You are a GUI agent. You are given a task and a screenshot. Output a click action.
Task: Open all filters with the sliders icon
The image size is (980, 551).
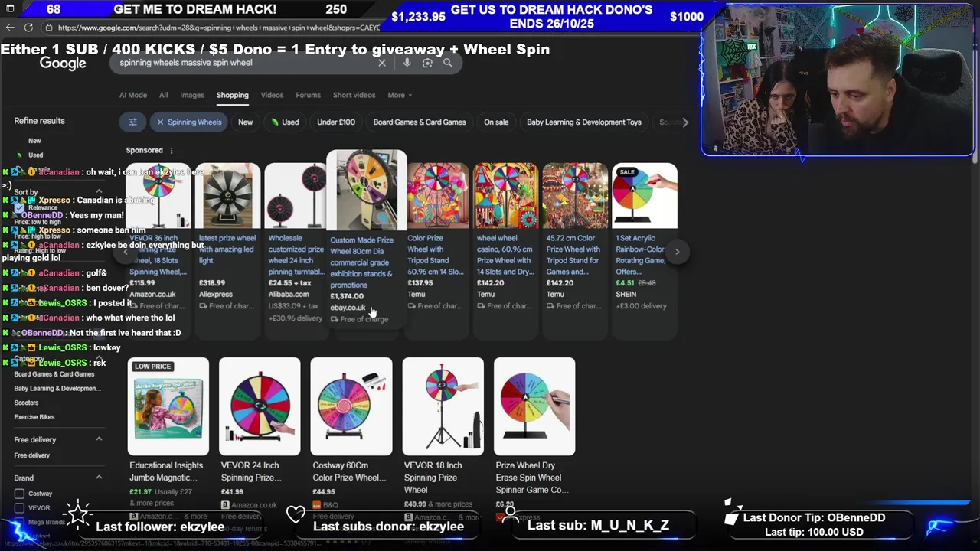(x=132, y=122)
